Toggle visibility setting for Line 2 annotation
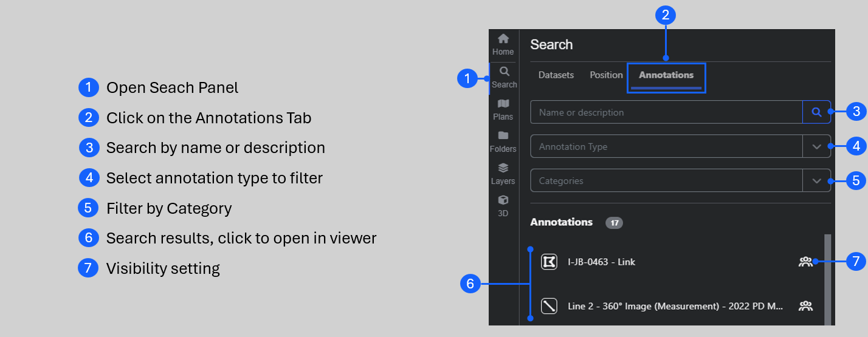Screen dimensions: 868x337 [x=805, y=306]
